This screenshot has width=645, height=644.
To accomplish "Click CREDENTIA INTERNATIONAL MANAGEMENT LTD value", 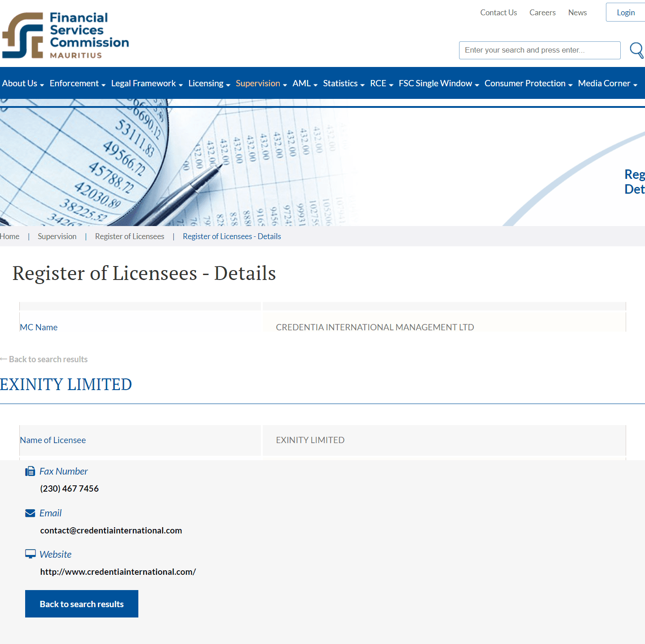I will [375, 327].
